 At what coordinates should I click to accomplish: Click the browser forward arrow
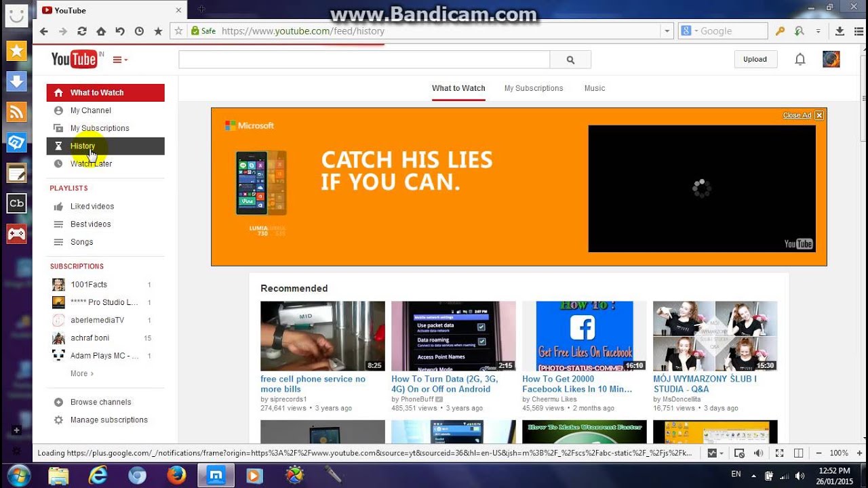(x=63, y=31)
